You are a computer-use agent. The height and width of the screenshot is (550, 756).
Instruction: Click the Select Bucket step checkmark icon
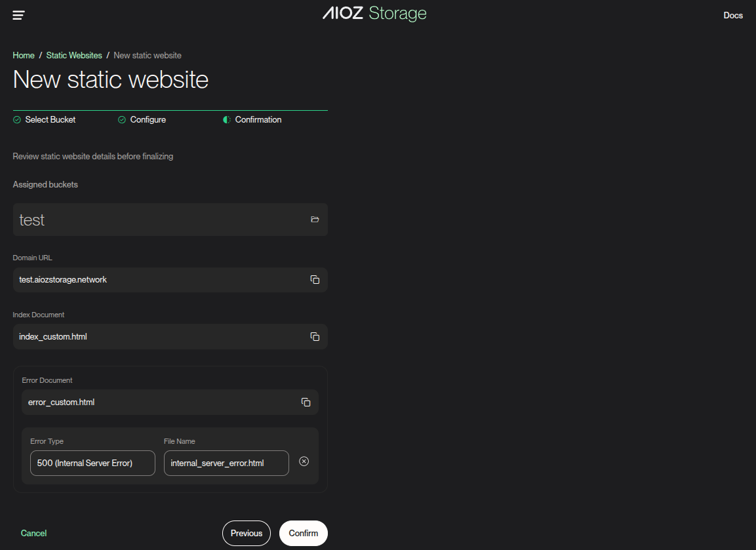17,120
